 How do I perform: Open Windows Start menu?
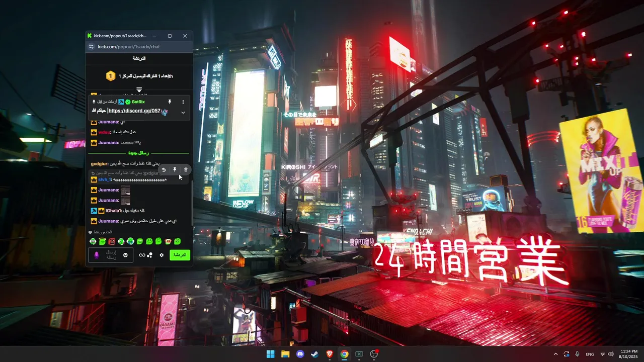point(271,354)
